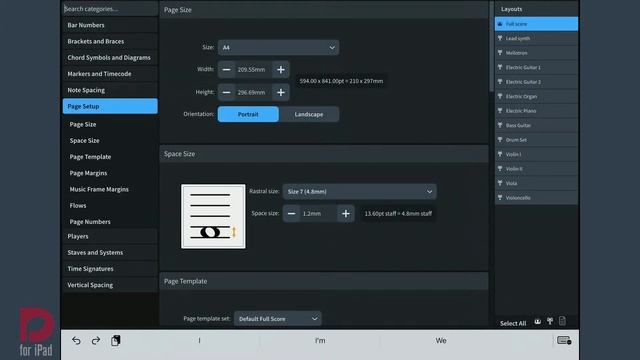Tap the "We" keyboard suggestion
The height and width of the screenshot is (360, 640).
441,340
